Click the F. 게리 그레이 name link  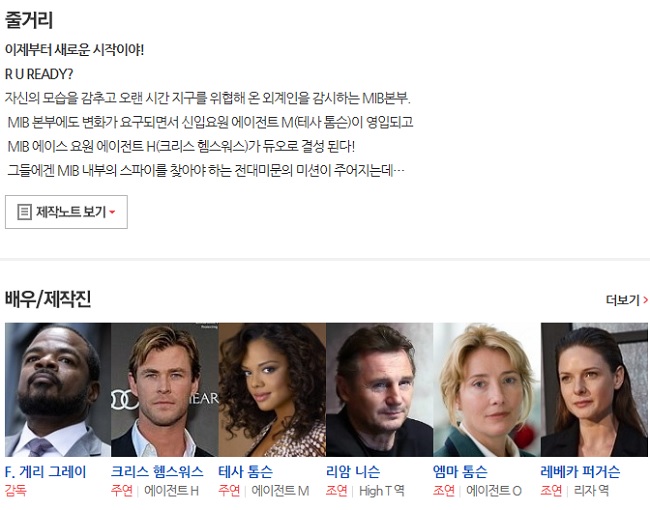[x=45, y=472]
